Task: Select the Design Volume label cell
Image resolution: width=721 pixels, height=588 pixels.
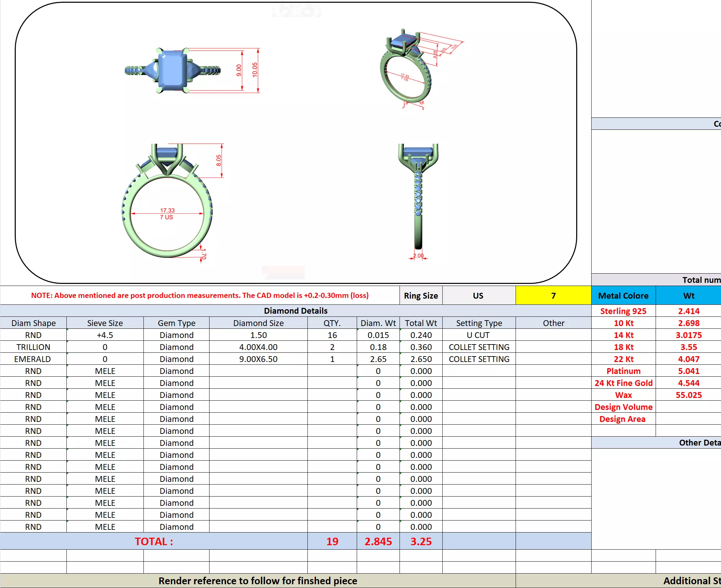Action: pos(623,407)
